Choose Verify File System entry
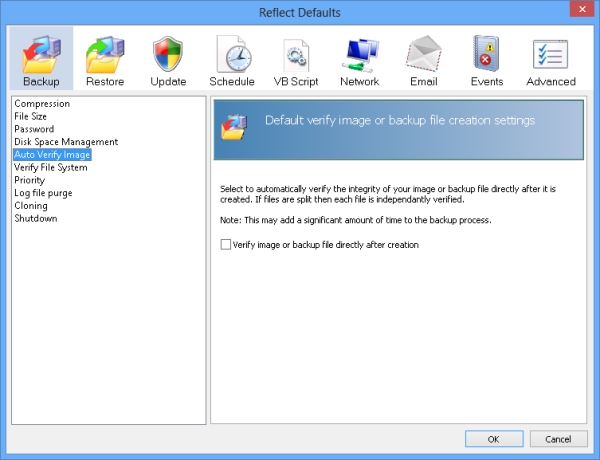 coord(51,168)
